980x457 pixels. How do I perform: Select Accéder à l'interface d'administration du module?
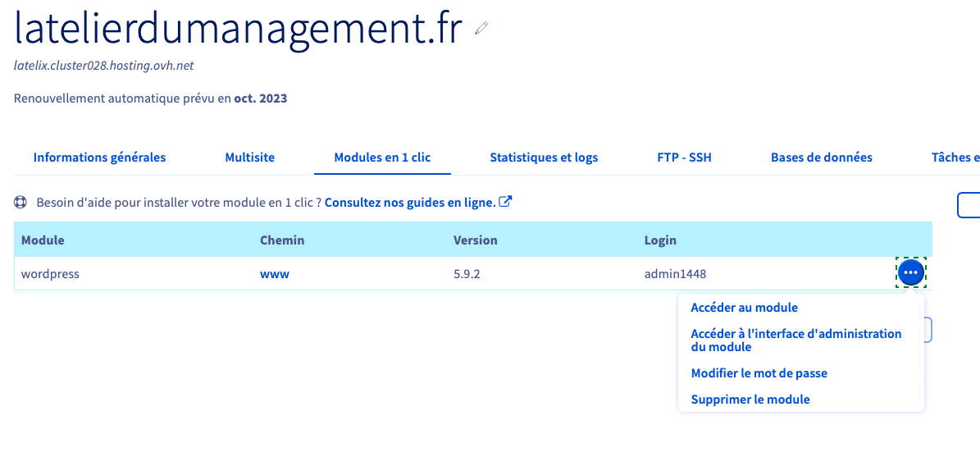pos(795,340)
